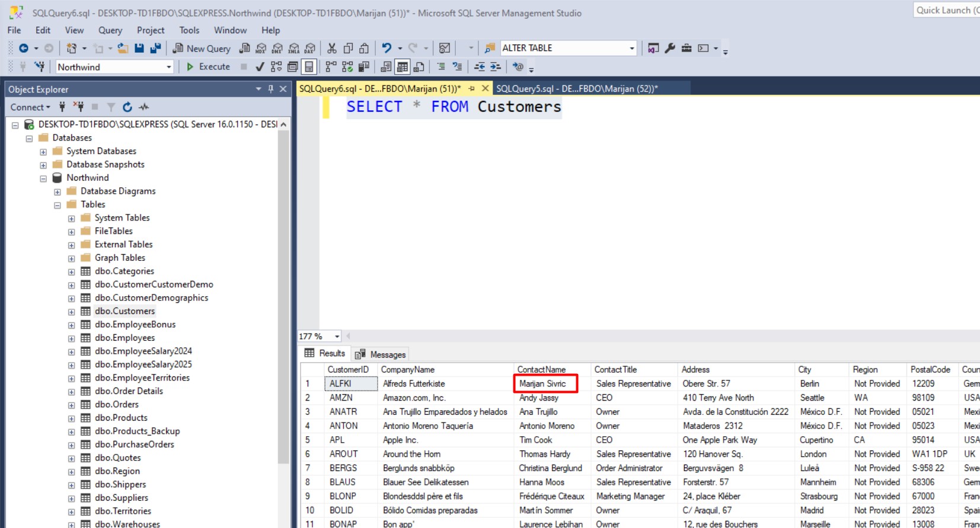Switch to the SQLQuery5.sql tab
This screenshot has height=528, width=980.
(576, 89)
